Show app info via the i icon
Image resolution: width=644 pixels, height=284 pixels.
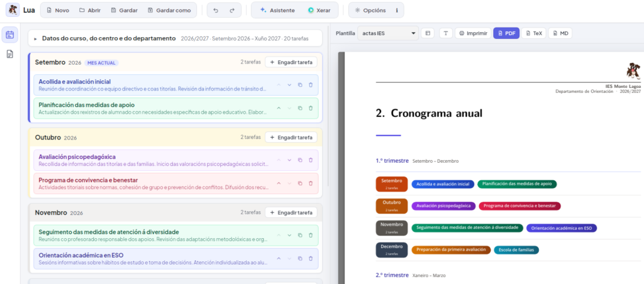[397, 10]
